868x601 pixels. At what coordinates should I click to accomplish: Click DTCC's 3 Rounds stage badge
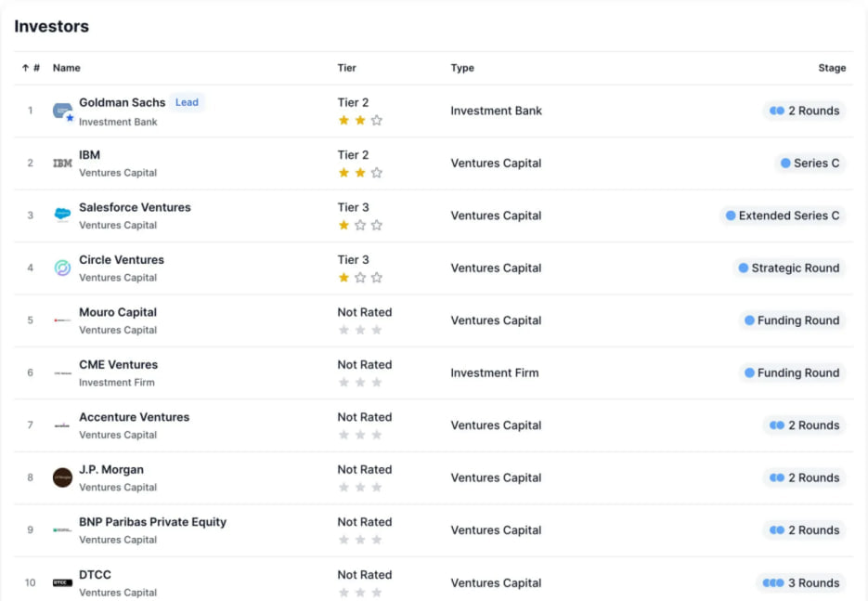(x=801, y=583)
